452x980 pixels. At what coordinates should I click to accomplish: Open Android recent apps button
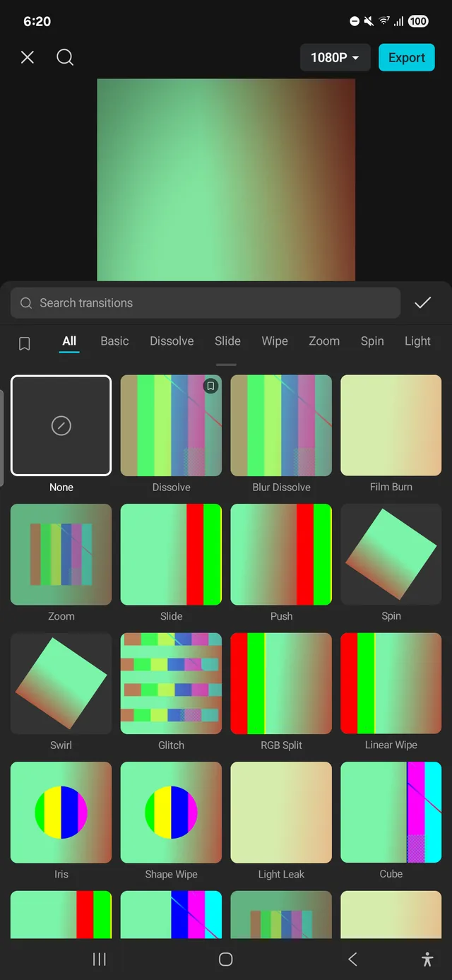tap(100, 959)
